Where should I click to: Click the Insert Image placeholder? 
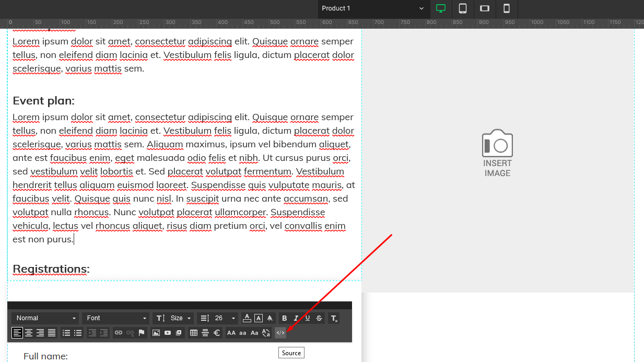pos(497,153)
